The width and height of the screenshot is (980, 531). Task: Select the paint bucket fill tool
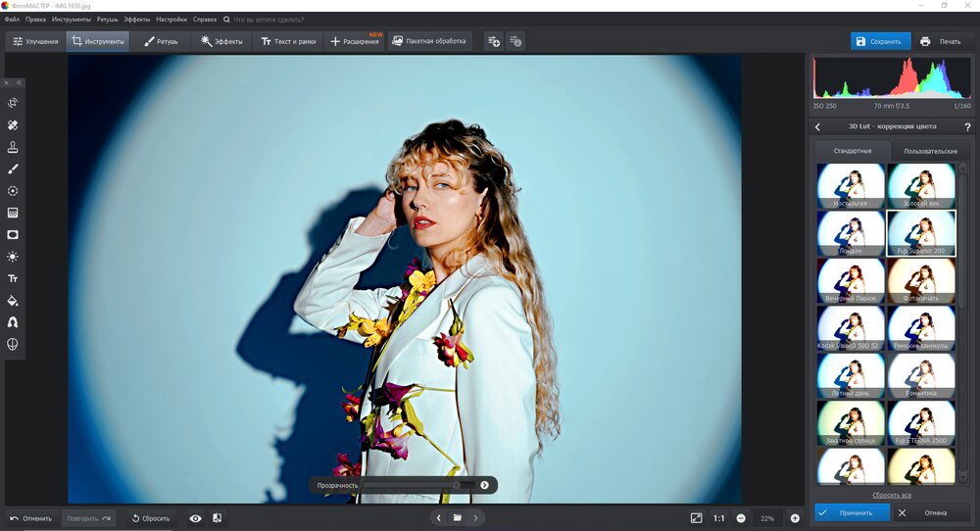[x=13, y=300]
